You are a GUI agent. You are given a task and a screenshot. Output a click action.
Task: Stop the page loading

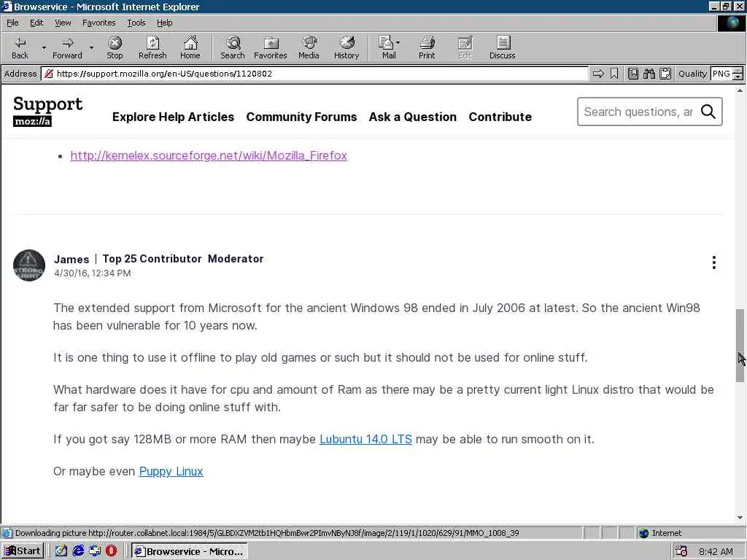pos(115,47)
